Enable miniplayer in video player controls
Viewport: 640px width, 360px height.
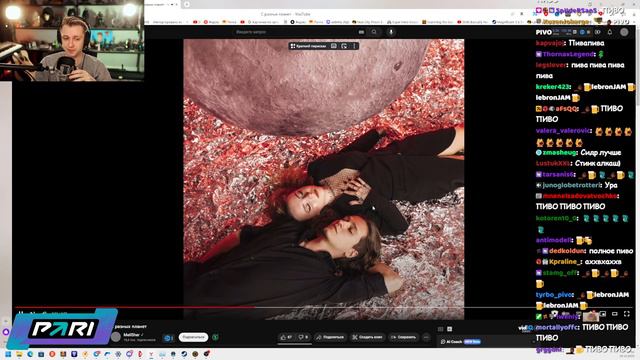pos(602,314)
